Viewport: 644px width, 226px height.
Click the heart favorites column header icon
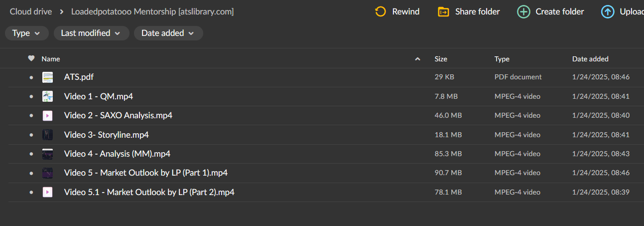pyautogui.click(x=31, y=59)
